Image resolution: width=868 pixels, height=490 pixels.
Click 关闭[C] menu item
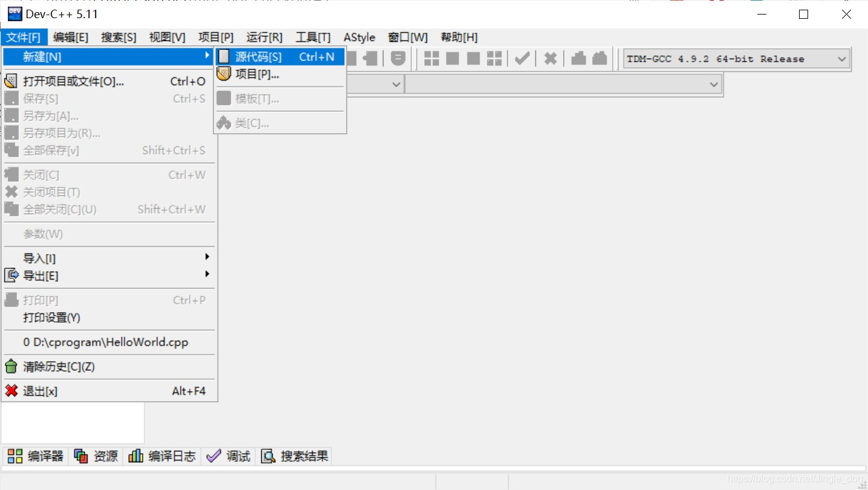[109, 175]
